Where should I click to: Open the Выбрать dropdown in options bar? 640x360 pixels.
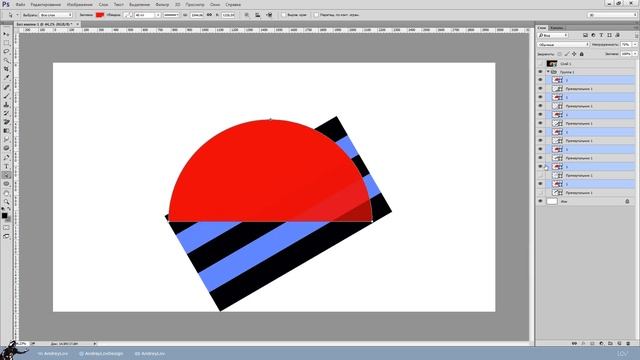point(56,15)
